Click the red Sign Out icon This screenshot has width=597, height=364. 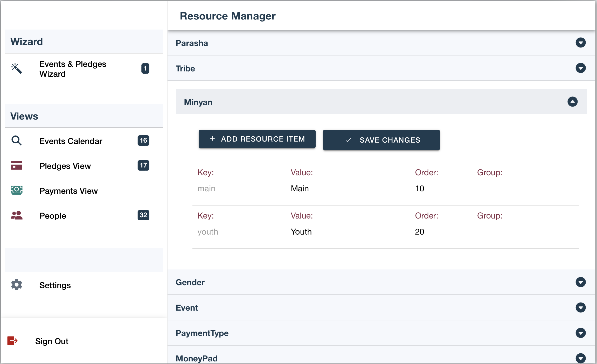point(12,341)
